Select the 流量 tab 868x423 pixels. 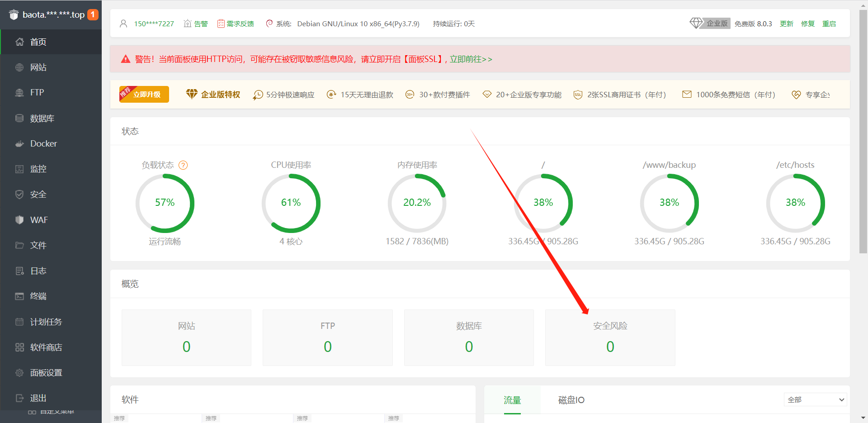512,400
